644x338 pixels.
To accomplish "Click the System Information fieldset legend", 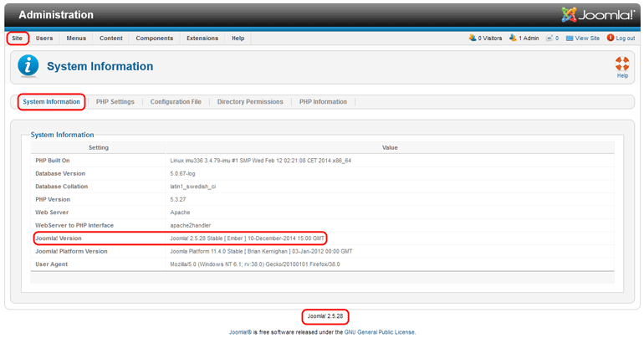I will [x=62, y=135].
